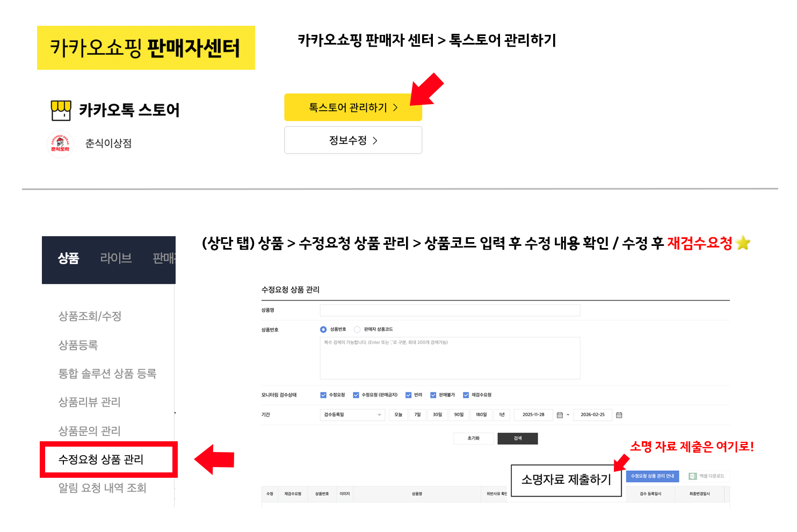The image size is (797, 532).
Task: Click the 이미지 column header
Action: click(x=345, y=494)
